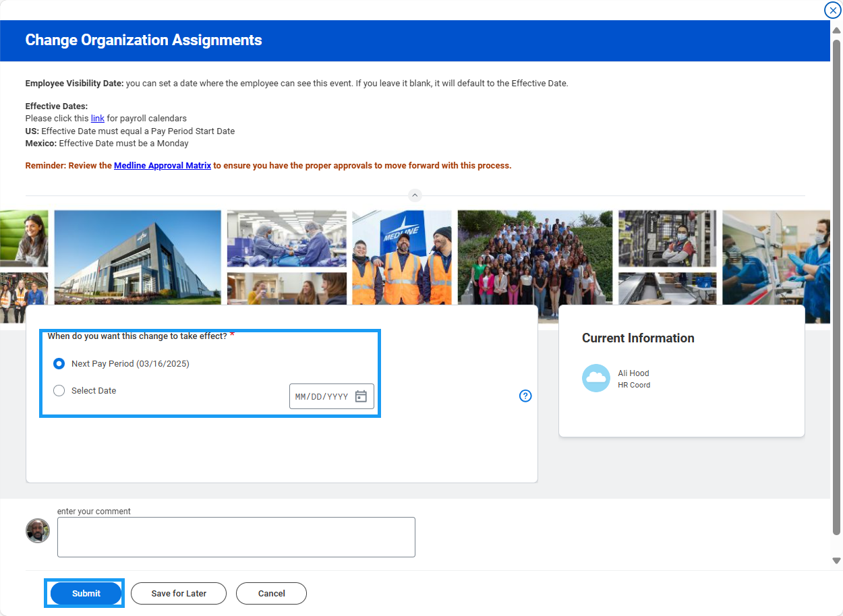Click the question mark help icon

tap(525, 396)
